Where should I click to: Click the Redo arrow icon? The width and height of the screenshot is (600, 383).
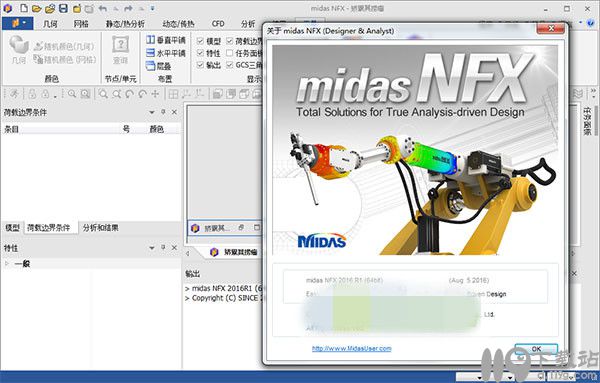pos(128,8)
